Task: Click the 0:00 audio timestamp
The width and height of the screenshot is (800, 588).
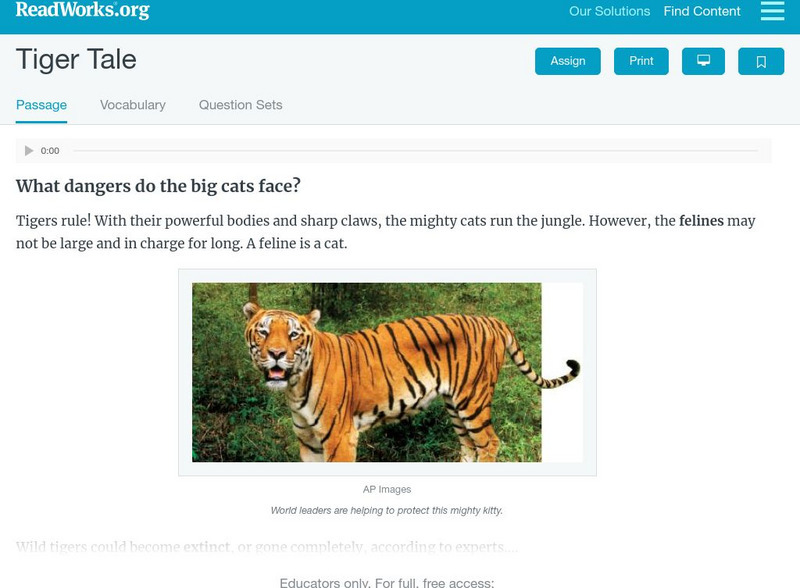Action: [x=50, y=151]
